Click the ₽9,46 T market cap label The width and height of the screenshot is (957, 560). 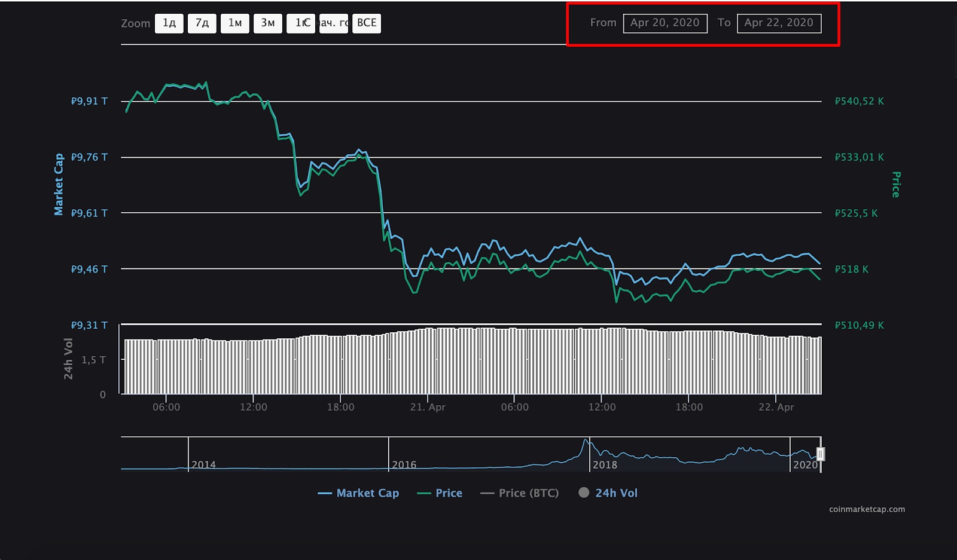90,269
